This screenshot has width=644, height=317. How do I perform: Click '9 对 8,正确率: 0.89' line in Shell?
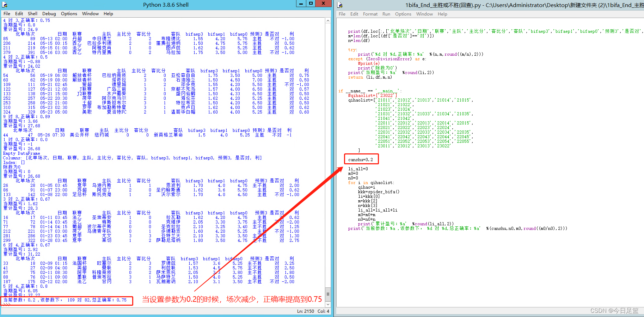26,117
